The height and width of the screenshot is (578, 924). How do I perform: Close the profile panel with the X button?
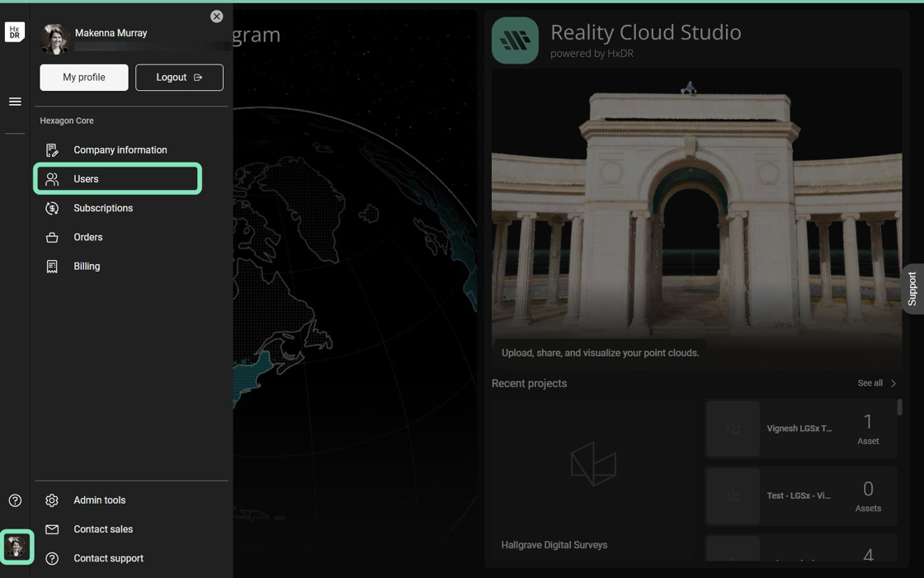coord(216,17)
